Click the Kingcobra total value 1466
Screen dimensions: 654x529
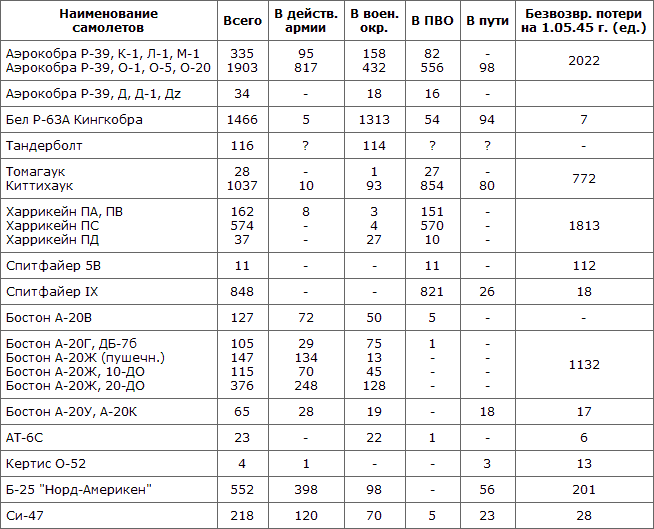[241, 120]
